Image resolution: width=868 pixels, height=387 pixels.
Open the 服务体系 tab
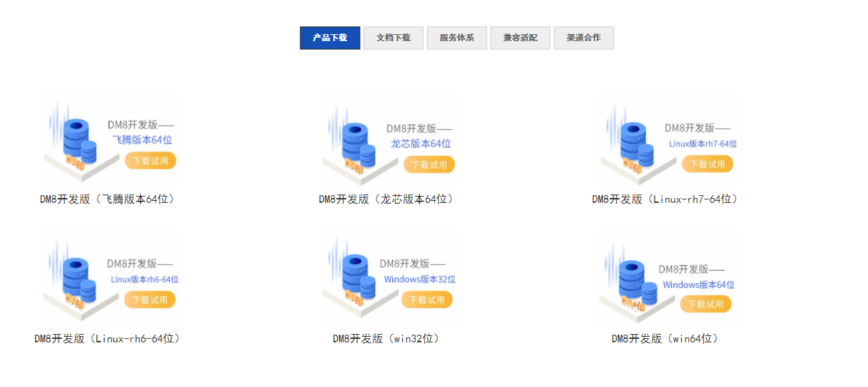coord(457,38)
